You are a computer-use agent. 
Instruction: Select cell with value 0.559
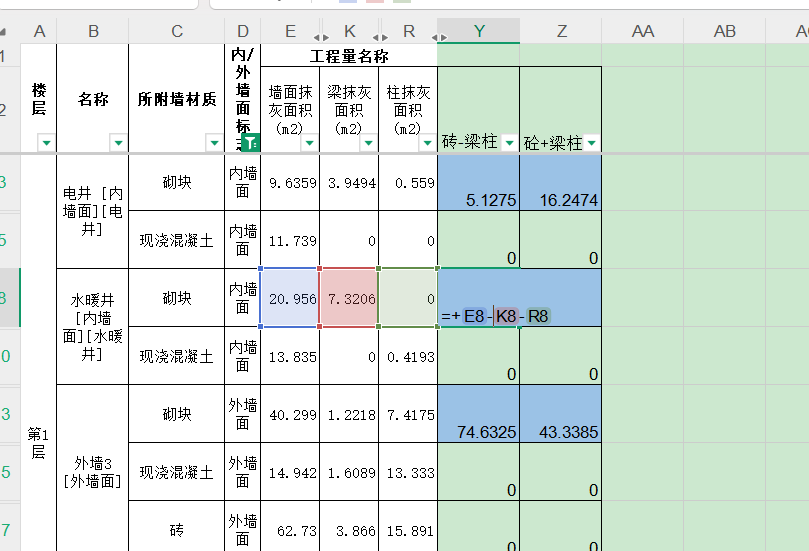408,183
